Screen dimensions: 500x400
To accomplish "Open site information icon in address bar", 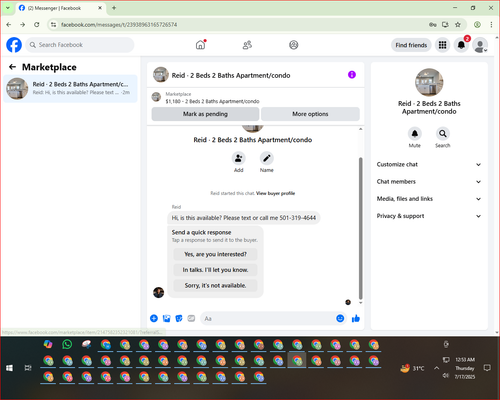I will pos(53,25).
